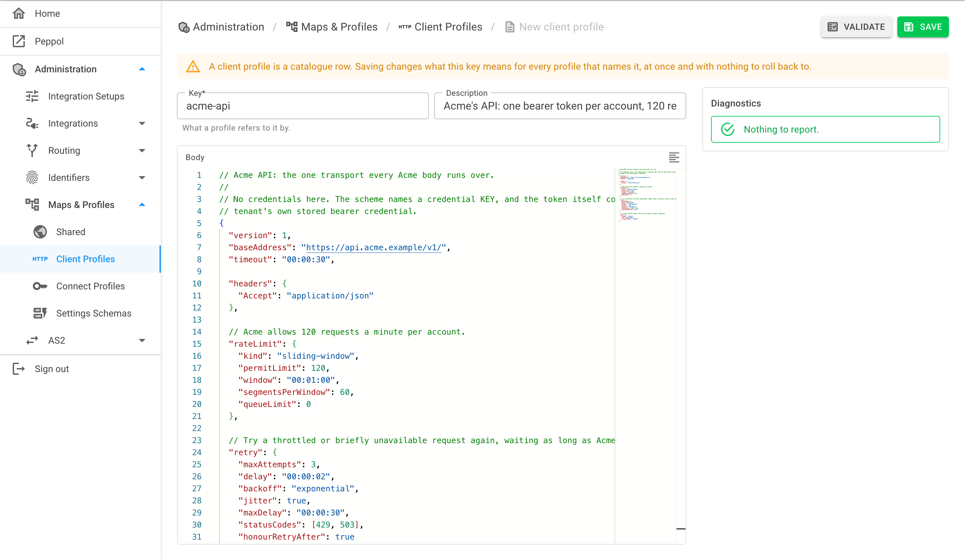This screenshot has width=965, height=560.
Task: Click the "Nothing to report." message
Action: tap(781, 129)
